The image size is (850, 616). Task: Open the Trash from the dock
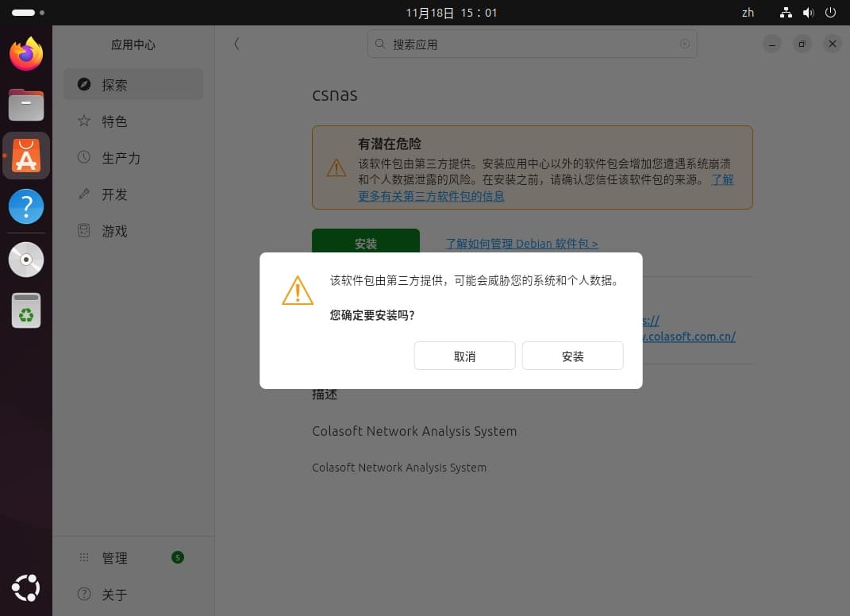26,310
